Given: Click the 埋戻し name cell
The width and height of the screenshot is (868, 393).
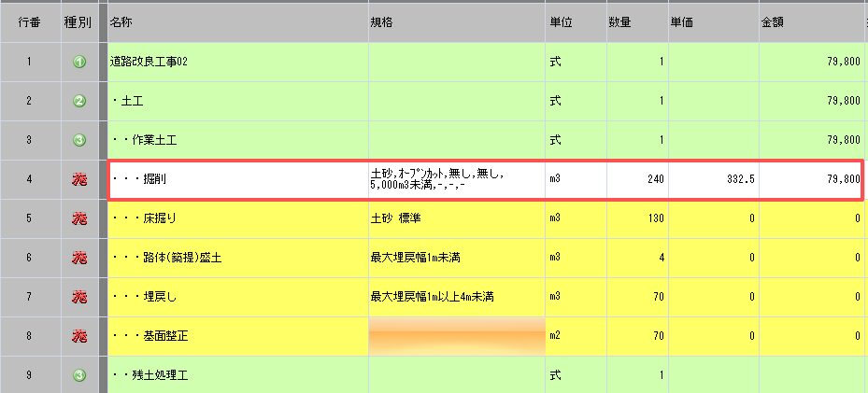Looking at the screenshot, I should [x=234, y=297].
